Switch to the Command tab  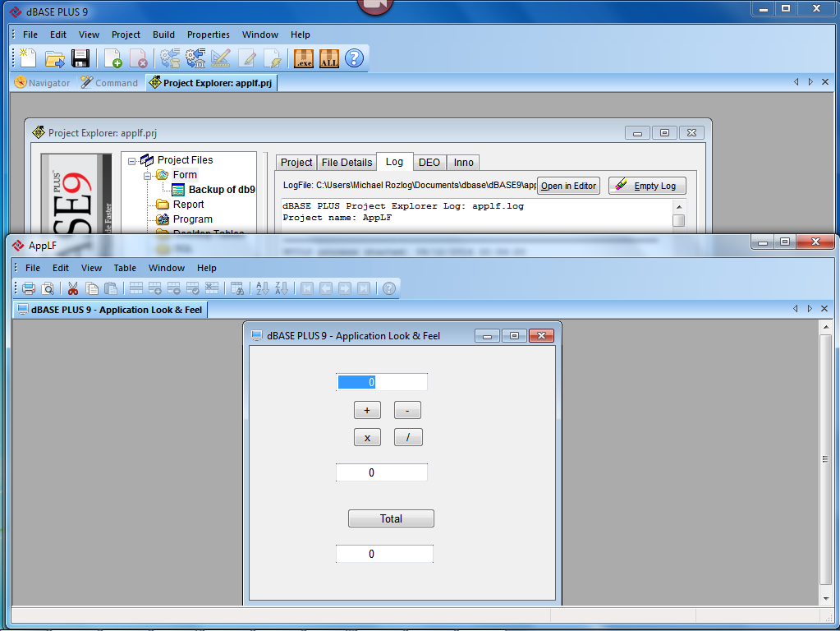tap(110, 83)
